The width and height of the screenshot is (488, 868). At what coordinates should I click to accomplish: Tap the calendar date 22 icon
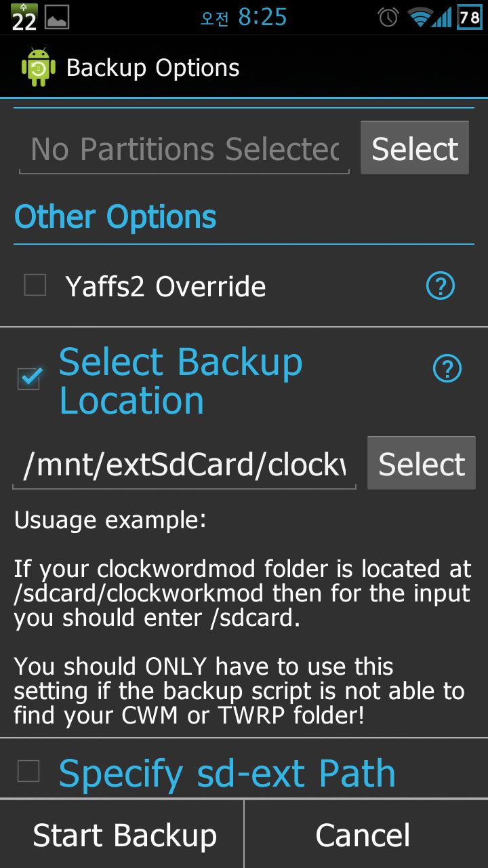pos(24,17)
